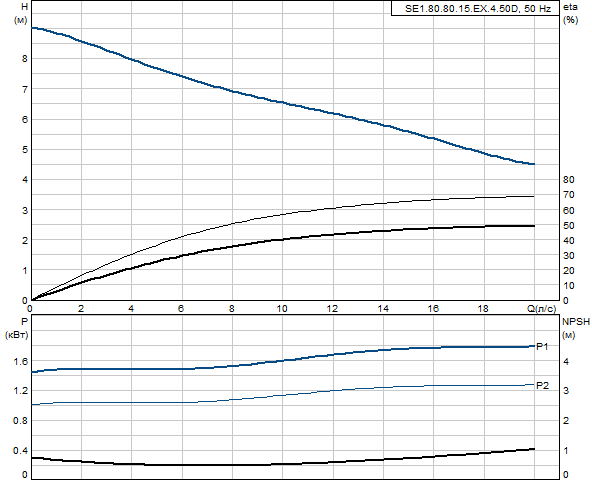Click the 6 value on the head axis
The width and height of the screenshot is (592, 480).
[x=25, y=119]
